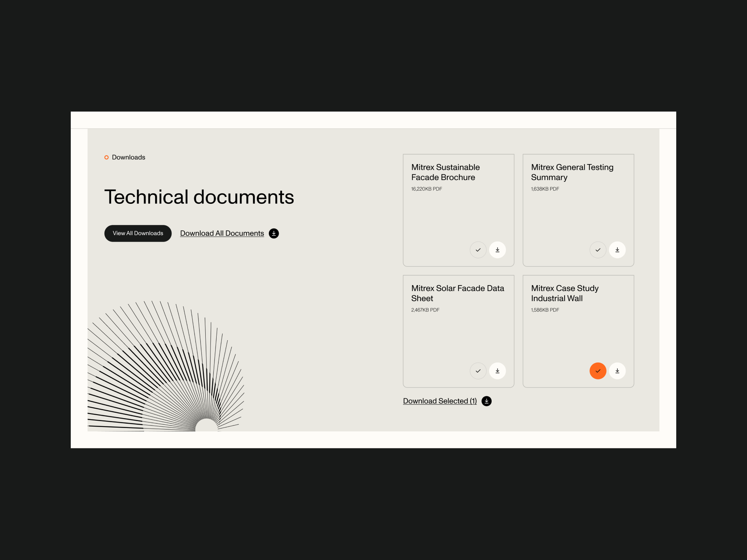Open the Download All Documents link
The width and height of the screenshot is (747, 560).
tap(222, 233)
